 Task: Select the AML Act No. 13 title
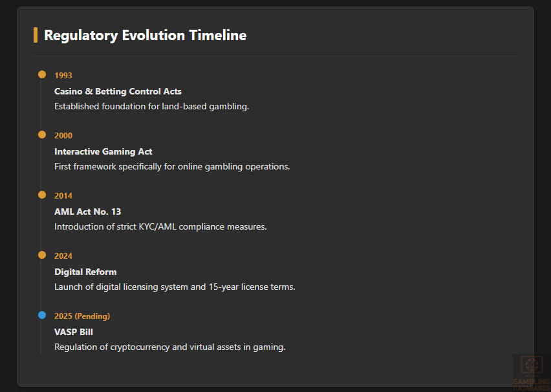point(87,212)
